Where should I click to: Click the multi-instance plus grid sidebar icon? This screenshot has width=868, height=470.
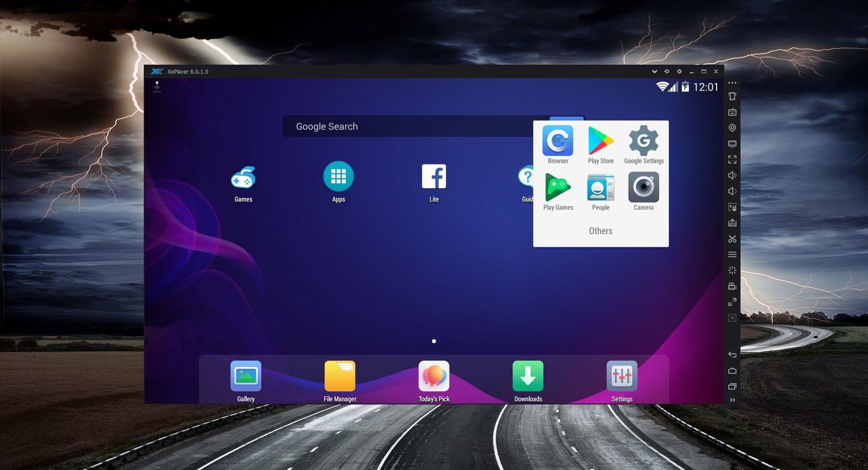pos(732,318)
